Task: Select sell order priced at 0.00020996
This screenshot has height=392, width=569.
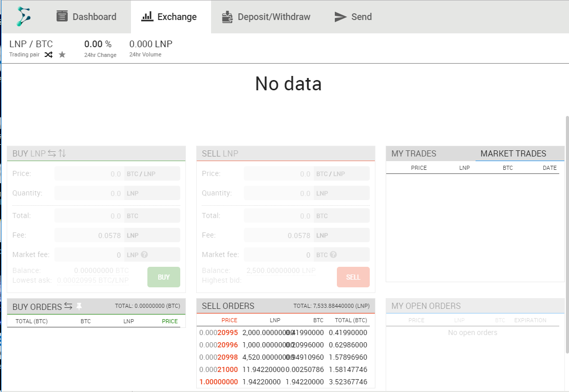Action: click(219, 345)
